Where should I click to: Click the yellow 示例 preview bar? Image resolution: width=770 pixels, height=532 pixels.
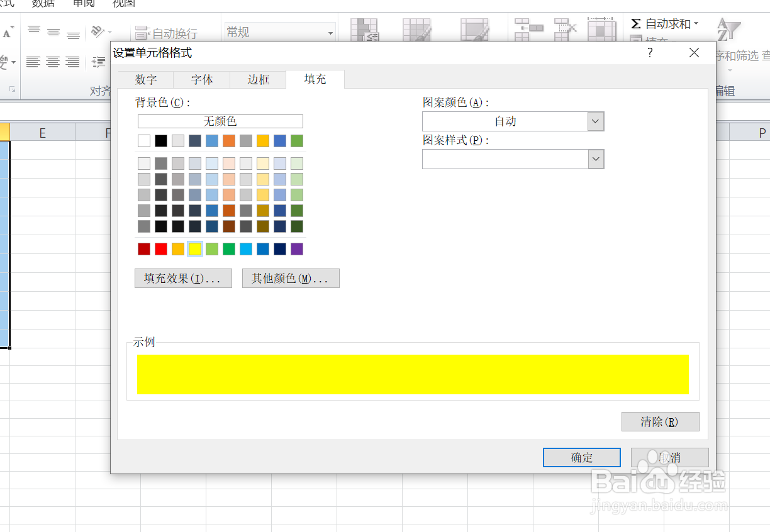pyautogui.click(x=413, y=375)
